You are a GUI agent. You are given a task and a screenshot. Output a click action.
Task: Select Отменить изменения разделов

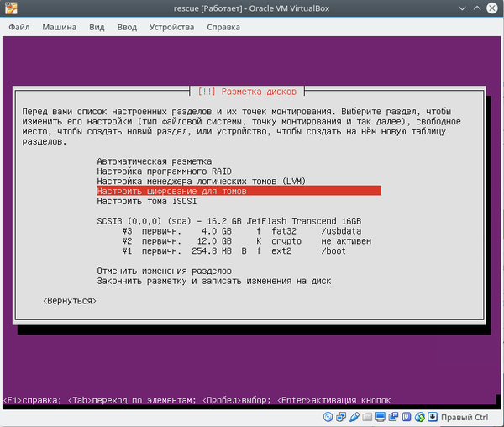click(x=165, y=271)
